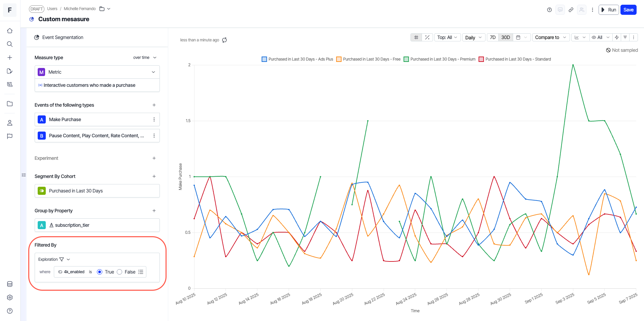This screenshot has width=644, height=321.
Task: Click the Premium legend green swatch
Action: click(406, 59)
